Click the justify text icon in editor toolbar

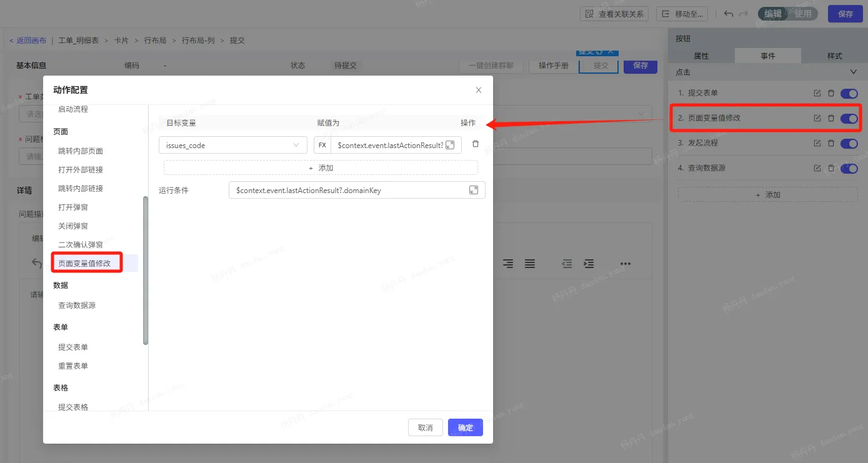530,264
